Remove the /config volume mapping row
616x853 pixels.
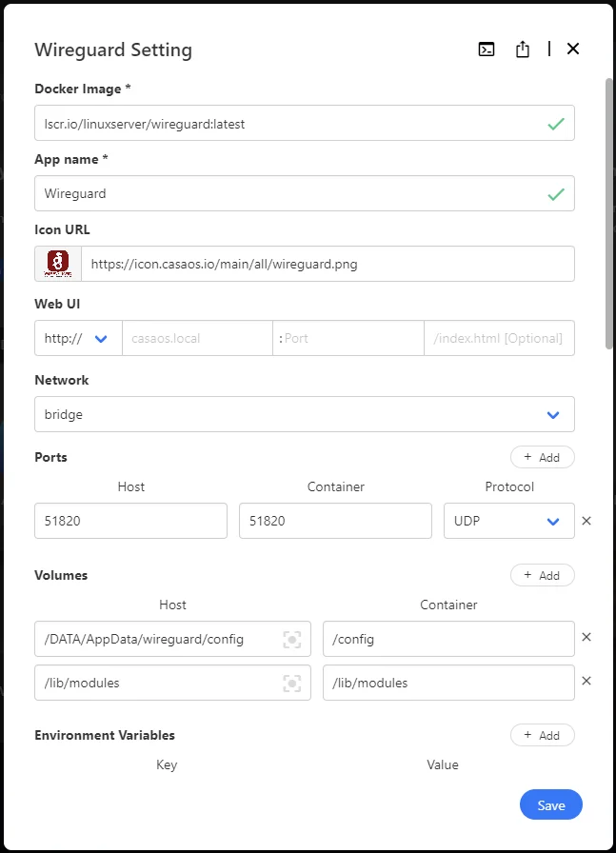pyautogui.click(x=586, y=637)
